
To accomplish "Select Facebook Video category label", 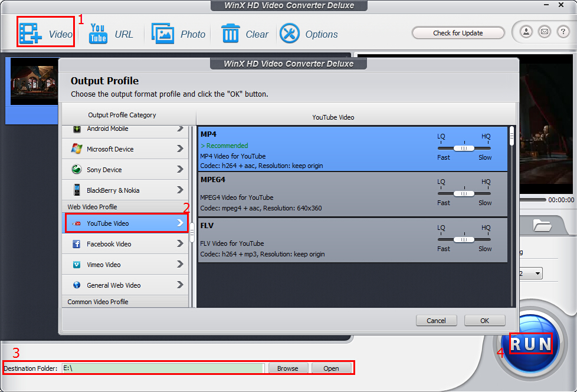I will click(109, 244).
